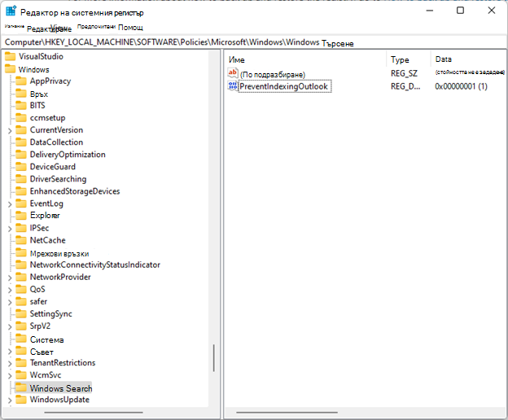Expand the WindowsUpdate key

10,400
